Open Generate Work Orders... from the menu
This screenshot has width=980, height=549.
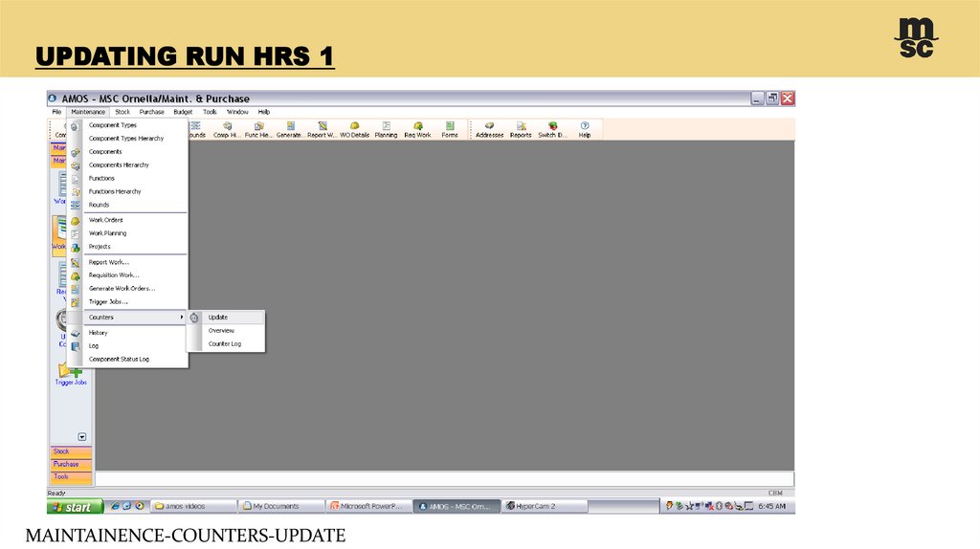[x=127, y=289]
